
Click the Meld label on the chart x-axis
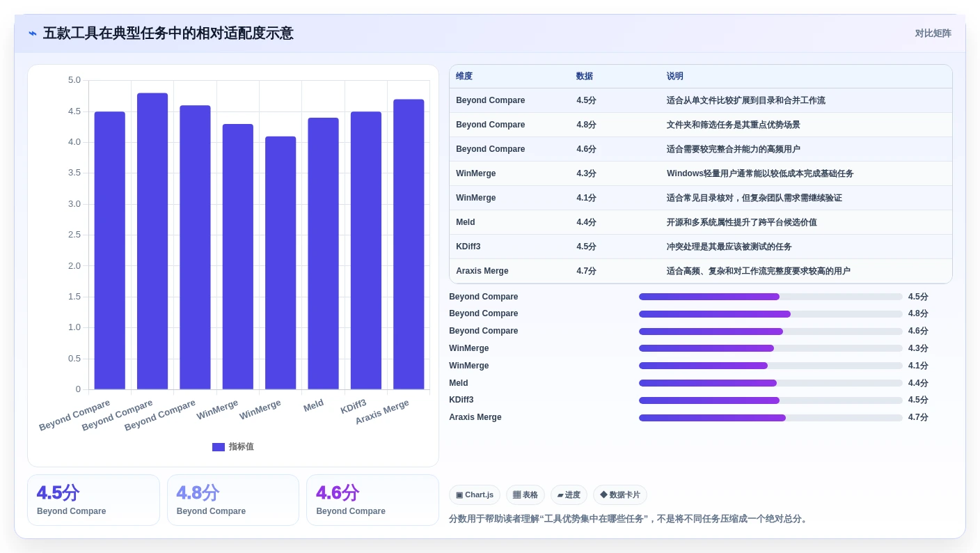pyautogui.click(x=313, y=405)
